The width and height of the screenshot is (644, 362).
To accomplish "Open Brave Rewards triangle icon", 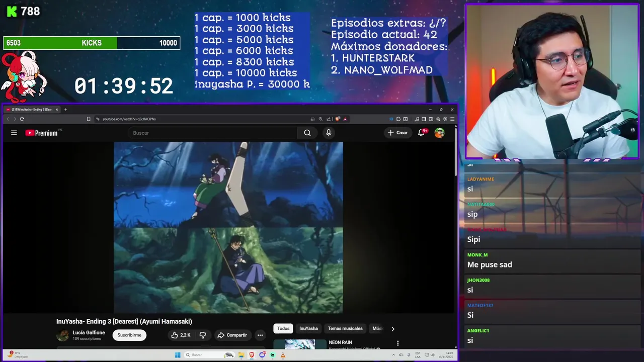I will (x=345, y=119).
